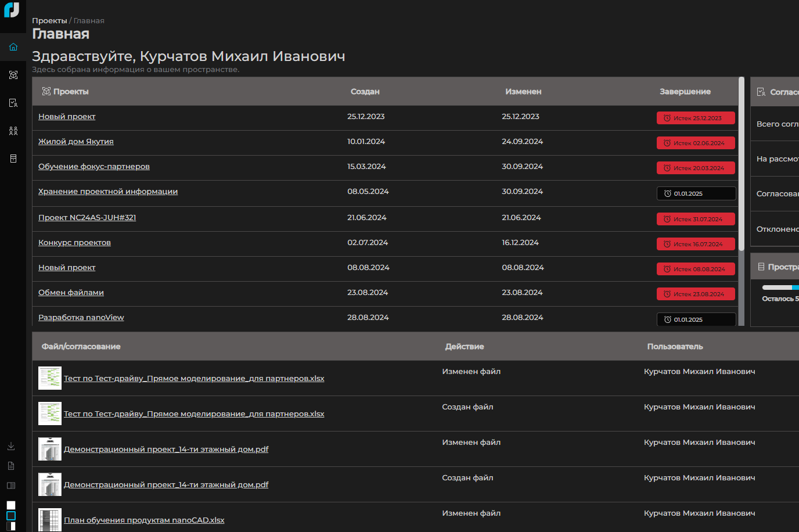Open the 'Конкурс проектов' project link
This screenshot has width=799, height=532.
pos(74,243)
